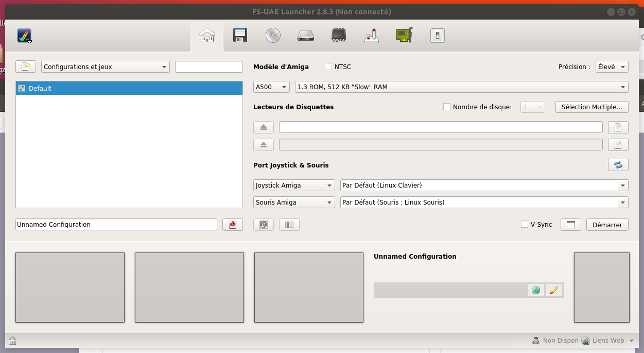The height and width of the screenshot is (353, 644).
Task: Open the joystick input options tab
Action: pos(372,36)
